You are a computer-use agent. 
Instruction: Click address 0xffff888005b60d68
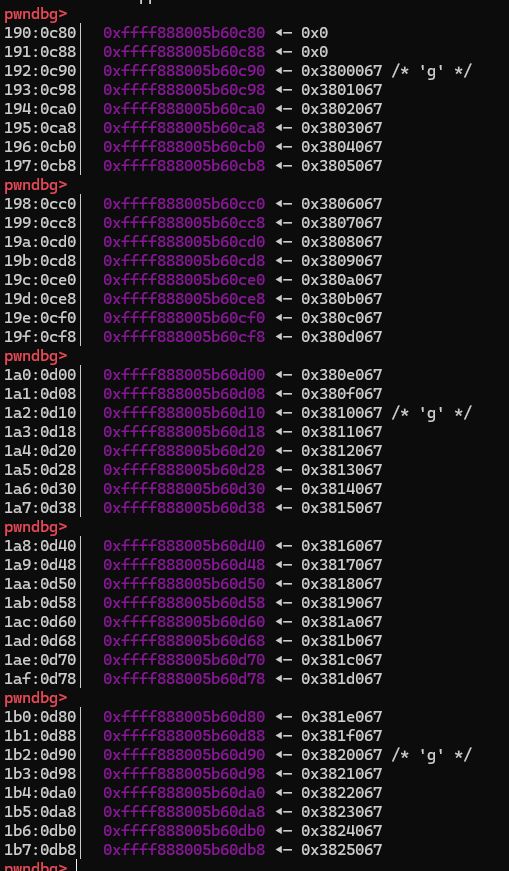184,640
